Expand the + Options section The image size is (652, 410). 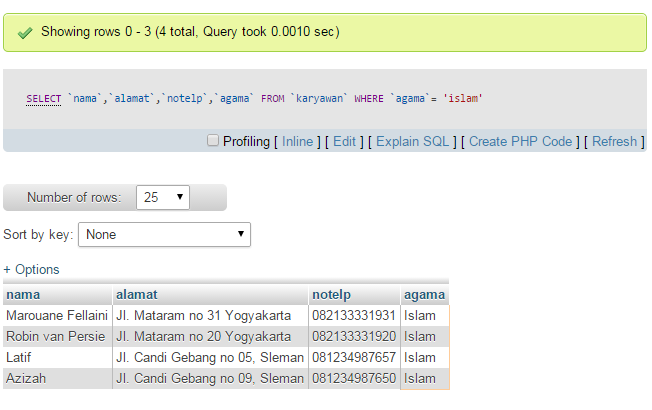[32, 269]
